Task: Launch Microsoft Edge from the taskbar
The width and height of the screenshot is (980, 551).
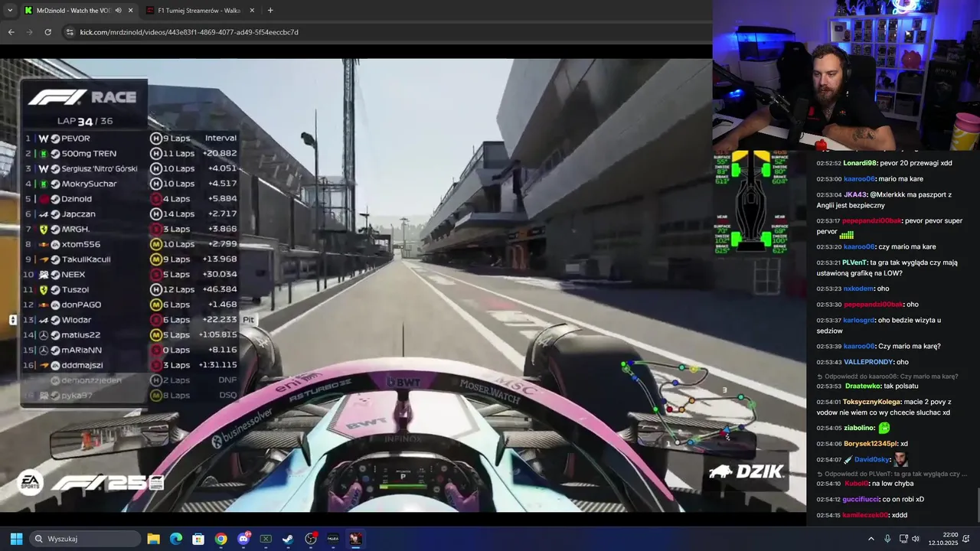Action: (175, 539)
